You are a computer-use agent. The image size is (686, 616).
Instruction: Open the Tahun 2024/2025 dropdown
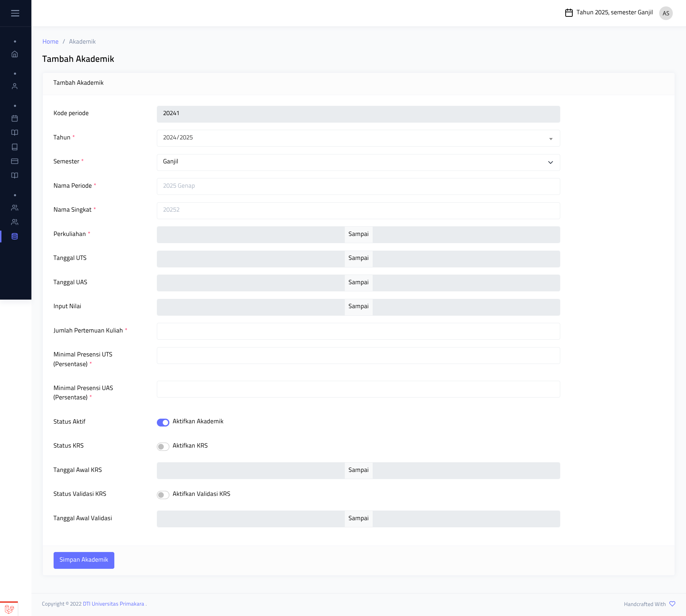click(358, 138)
